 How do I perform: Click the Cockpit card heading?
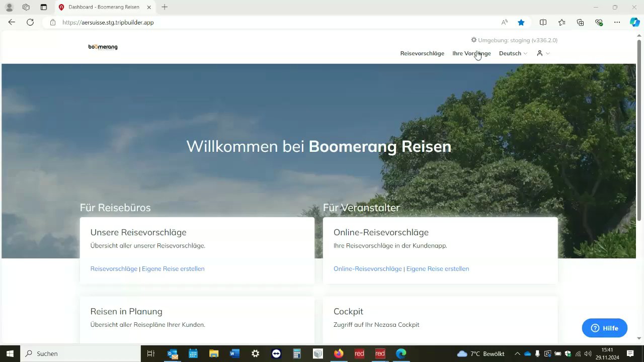[x=348, y=311]
